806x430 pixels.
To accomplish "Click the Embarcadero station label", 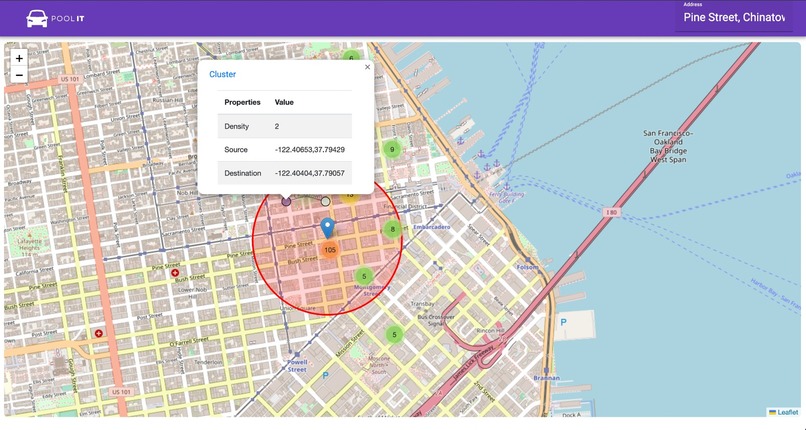I will pos(432,227).
